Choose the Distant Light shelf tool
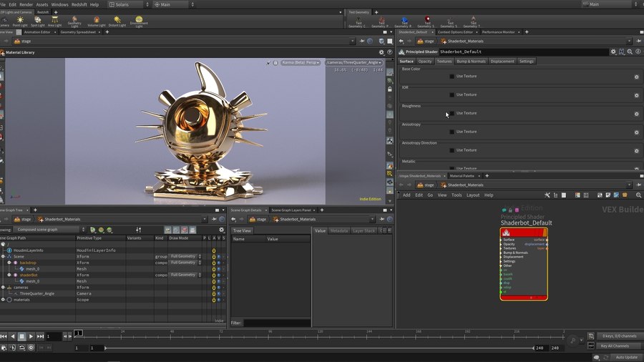 117,21
